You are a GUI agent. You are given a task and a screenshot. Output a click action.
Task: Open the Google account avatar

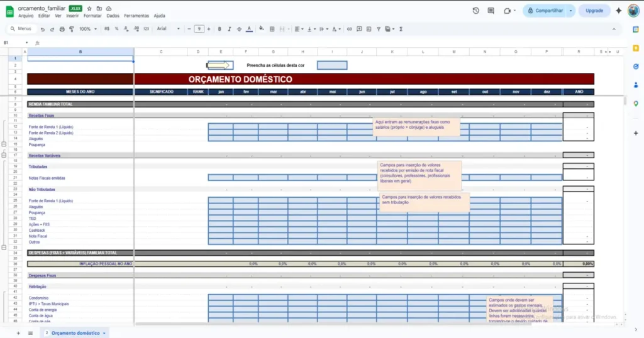tap(633, 11)
